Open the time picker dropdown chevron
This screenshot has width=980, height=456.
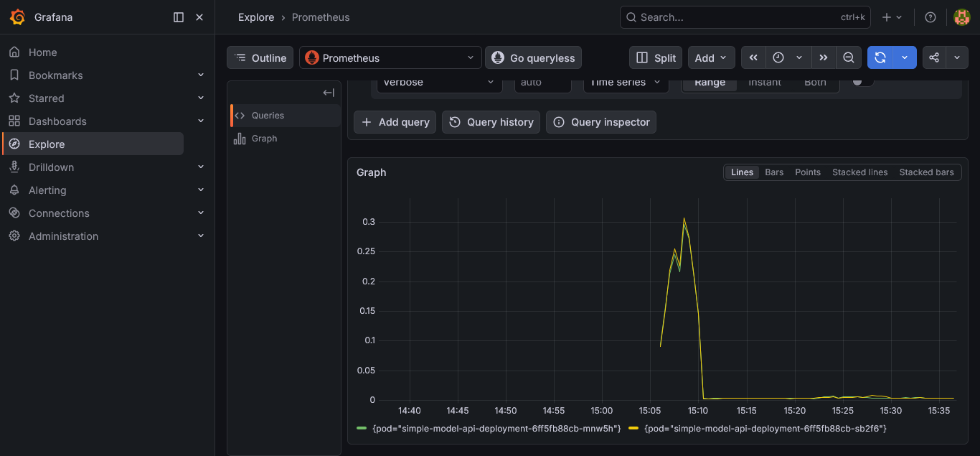coord(799,58)
